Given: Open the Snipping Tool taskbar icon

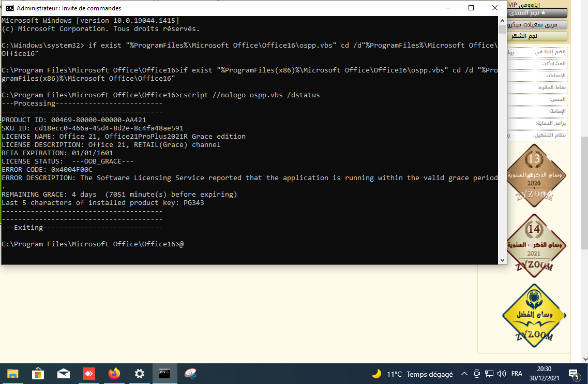Looking at the screenshot, I should (190, 374).
